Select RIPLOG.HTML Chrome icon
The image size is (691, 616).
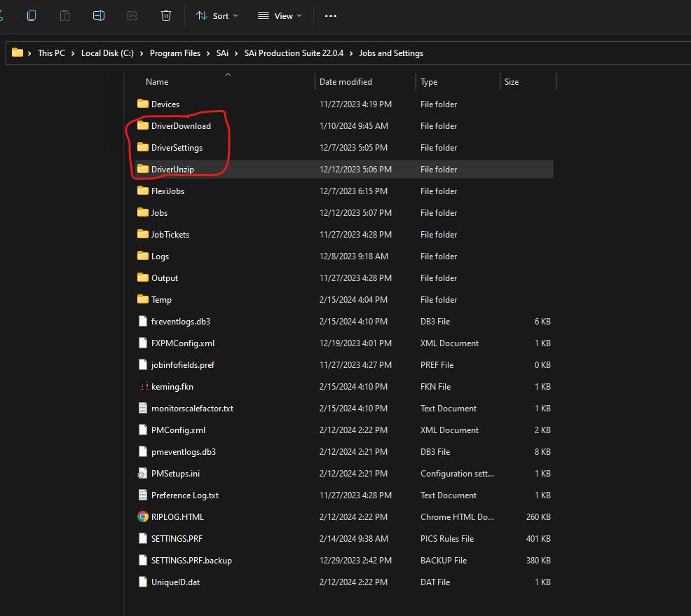143,517
